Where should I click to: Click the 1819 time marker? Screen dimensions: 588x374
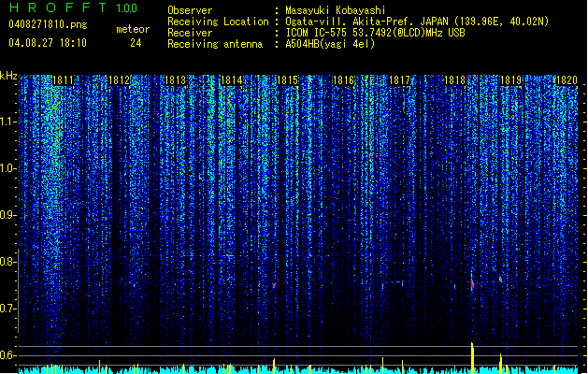[x=511, y=80]
